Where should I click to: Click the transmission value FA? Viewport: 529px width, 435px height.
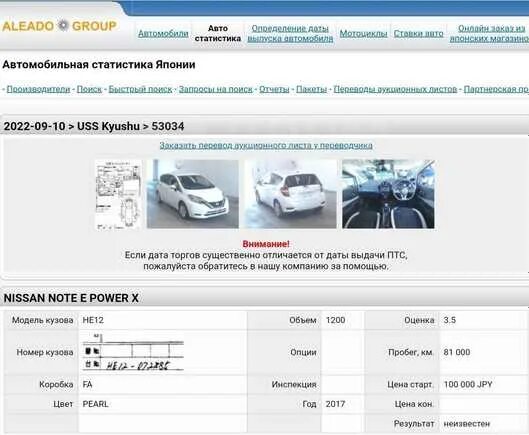tap(87, 384)
